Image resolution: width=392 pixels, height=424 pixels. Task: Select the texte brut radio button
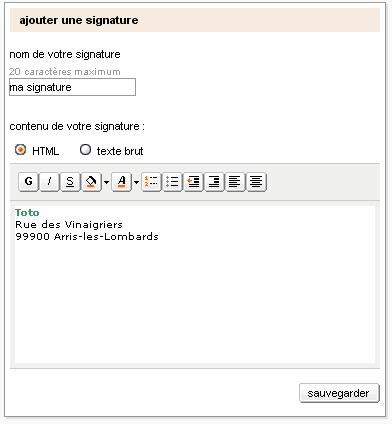pyautogui.click(x=85, y=150)
